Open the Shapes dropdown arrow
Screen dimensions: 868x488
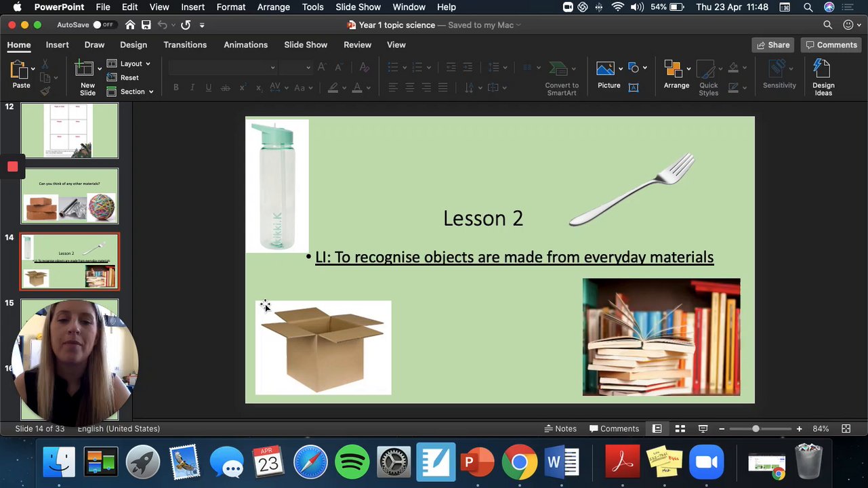(x=644, y=68)
